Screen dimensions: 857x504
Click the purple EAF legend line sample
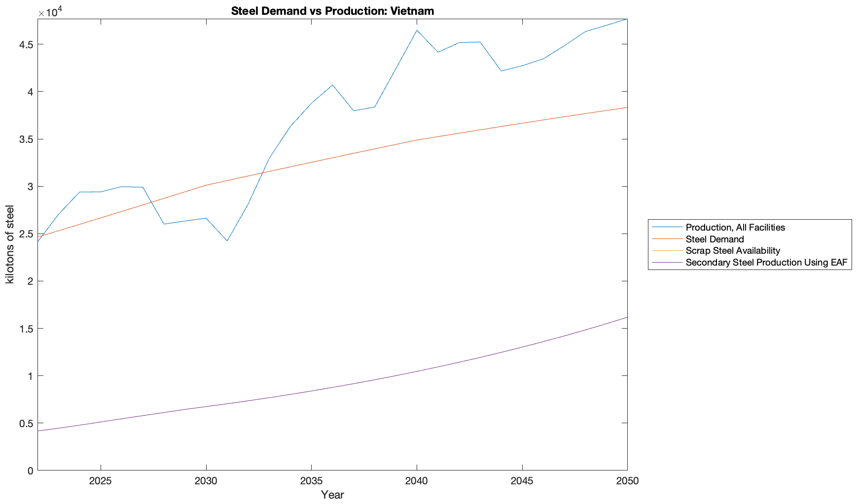[x=667, y=263]
